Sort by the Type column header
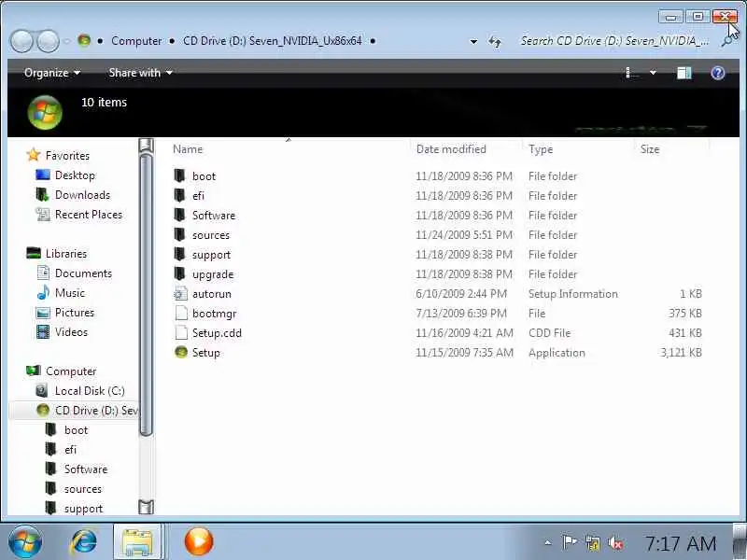 tap(541, 149)
